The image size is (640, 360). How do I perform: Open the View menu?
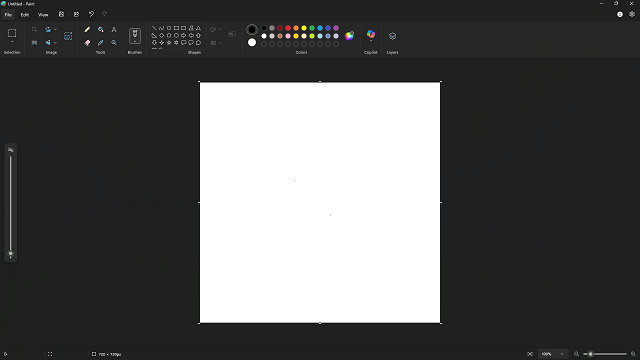[x=43, y=15]
